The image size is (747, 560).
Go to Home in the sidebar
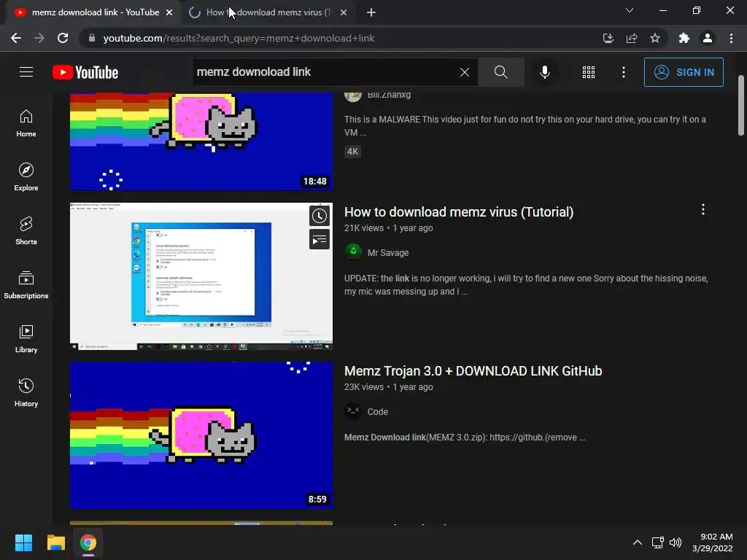pyautogui.click(x=26, y=123)
